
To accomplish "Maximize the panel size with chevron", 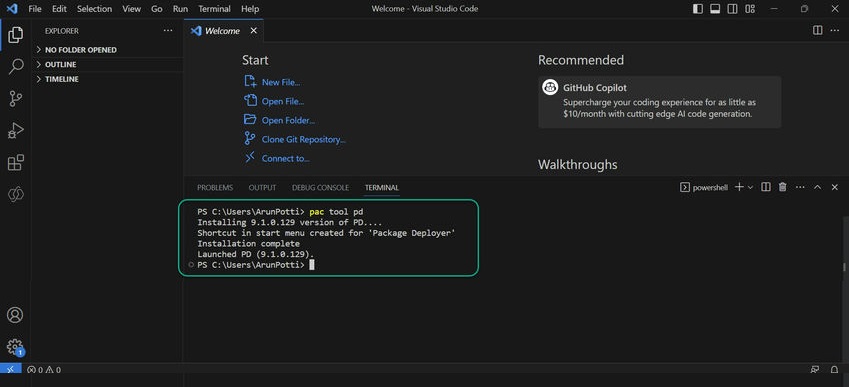I will tap(818, 187).
